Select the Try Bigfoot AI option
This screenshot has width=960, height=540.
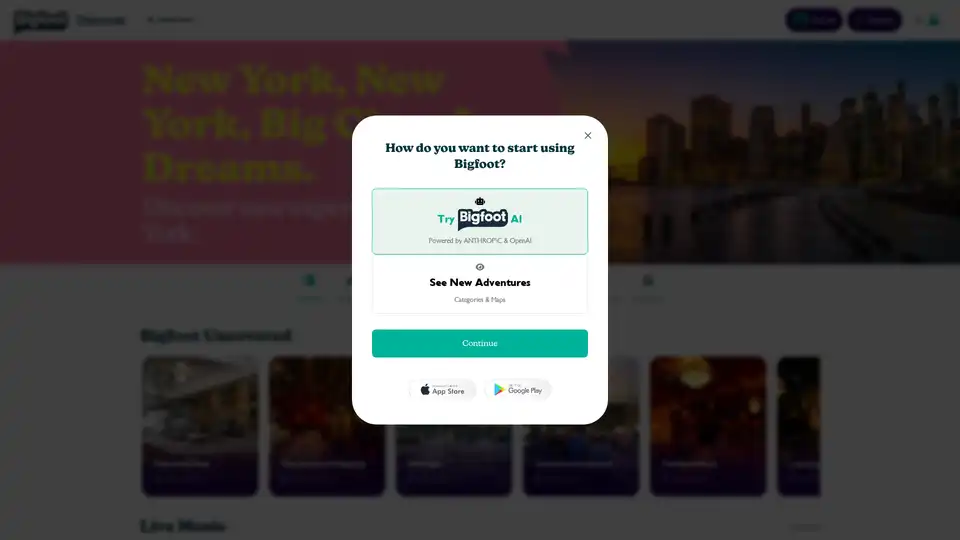pos(479,221)
